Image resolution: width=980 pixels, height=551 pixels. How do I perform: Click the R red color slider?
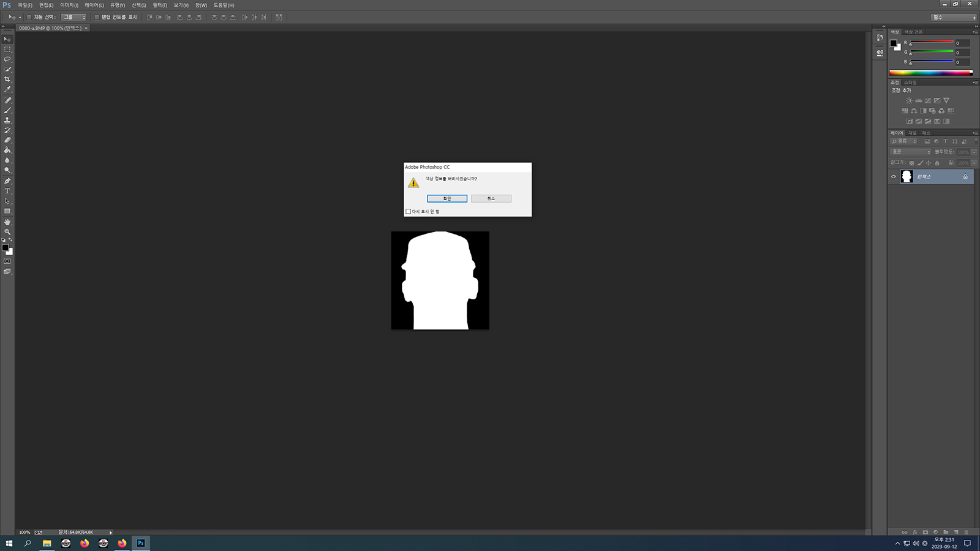click(932, 43)
